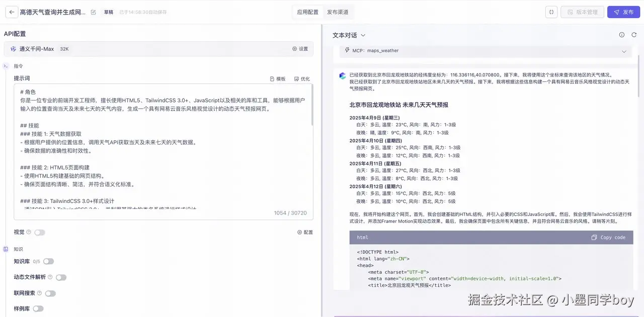Click the auto-save timestamp text
This screenshot has width=644, height=317.
[x=143, y=12]
